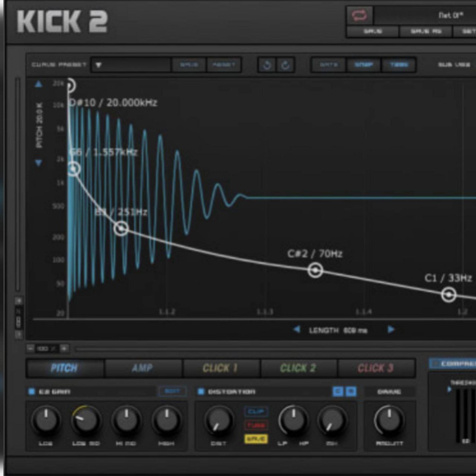The image size is (476, 476).
Task: Click Reset next to Curve Preset dropdown
Action: [x=224, y=65]
